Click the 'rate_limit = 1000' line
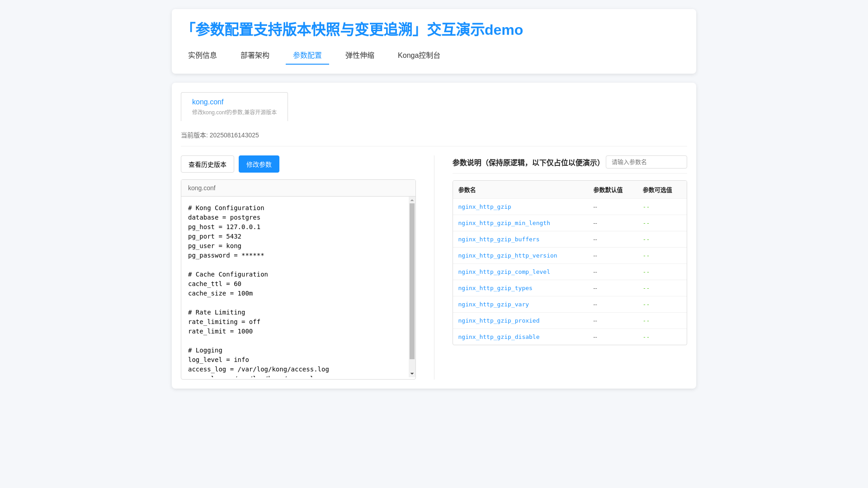This screenshot has width=868, height=488. click(220, 331)
